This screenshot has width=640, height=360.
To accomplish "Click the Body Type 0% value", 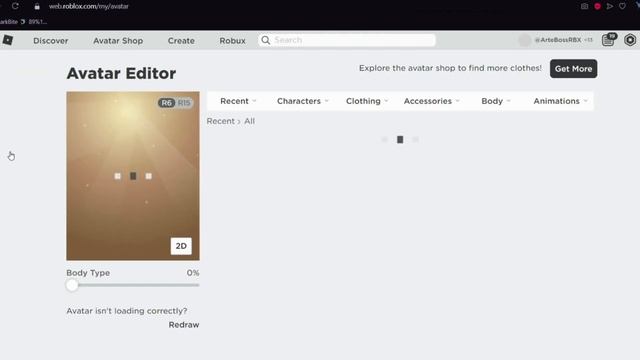I will pos(193,273).
